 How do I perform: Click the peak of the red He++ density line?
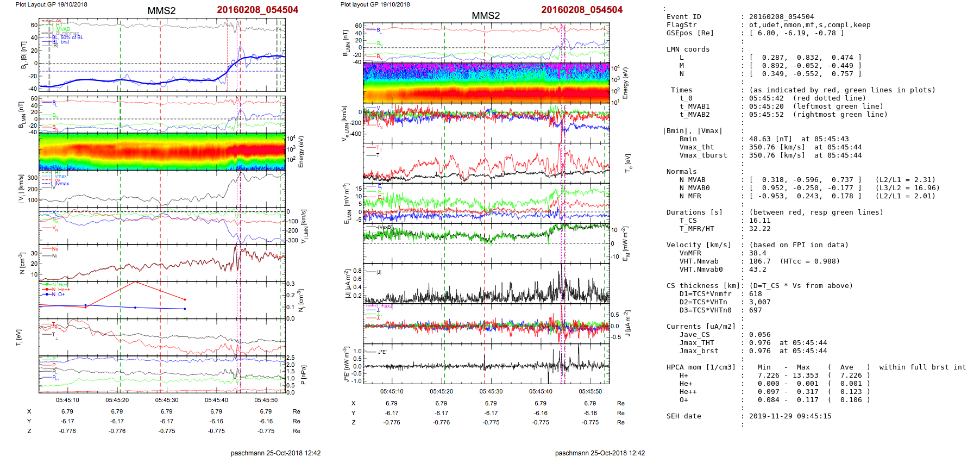click(x=135, y=282)
